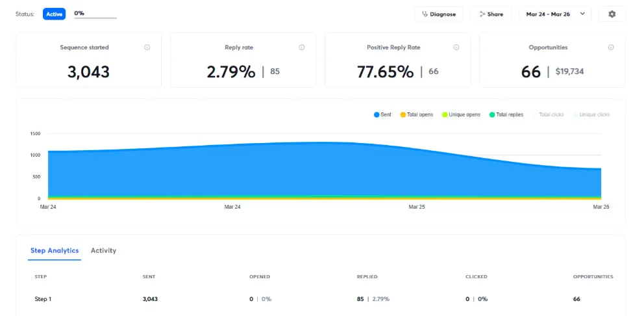Open info icon on Reply rate card
Image resolution: width=644 pixels, height=316 pixels.
click(301, 47)
